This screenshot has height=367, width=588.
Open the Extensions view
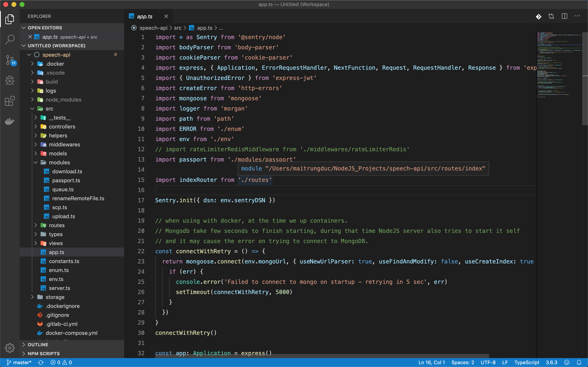(x=10, y=101)
